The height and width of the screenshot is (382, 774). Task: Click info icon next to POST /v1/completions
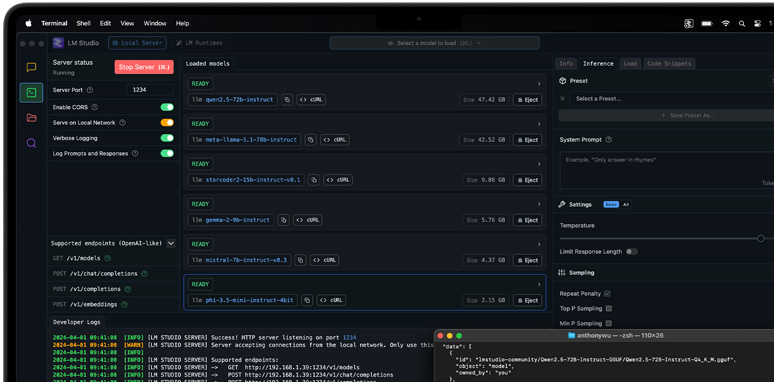click(x=128, y=289)
